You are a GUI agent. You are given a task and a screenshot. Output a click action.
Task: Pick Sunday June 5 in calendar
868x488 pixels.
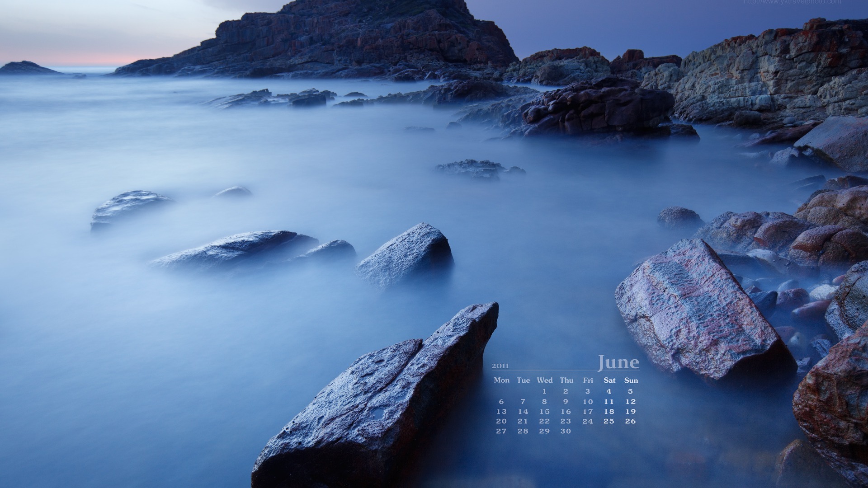[631, 392]
